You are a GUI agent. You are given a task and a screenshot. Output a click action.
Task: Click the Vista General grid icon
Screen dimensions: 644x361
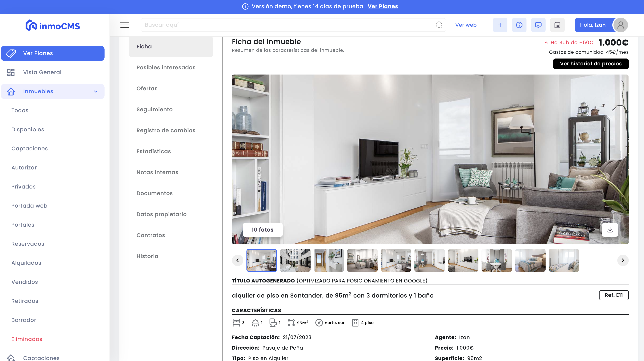[x=11, y=72]
